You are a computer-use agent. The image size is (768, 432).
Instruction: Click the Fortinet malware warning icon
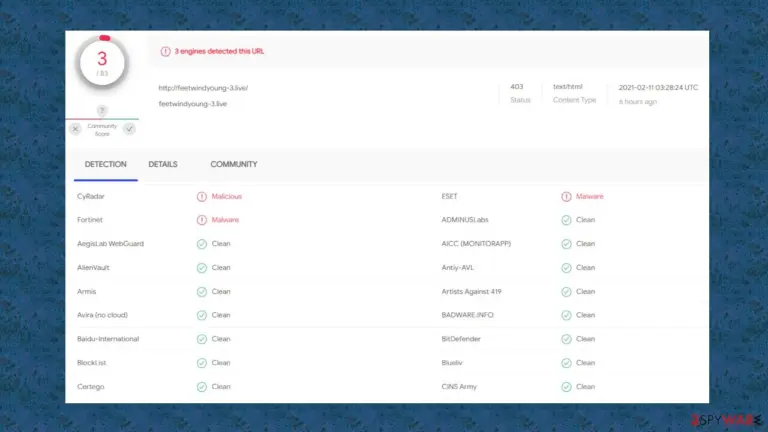coord(202,220)
